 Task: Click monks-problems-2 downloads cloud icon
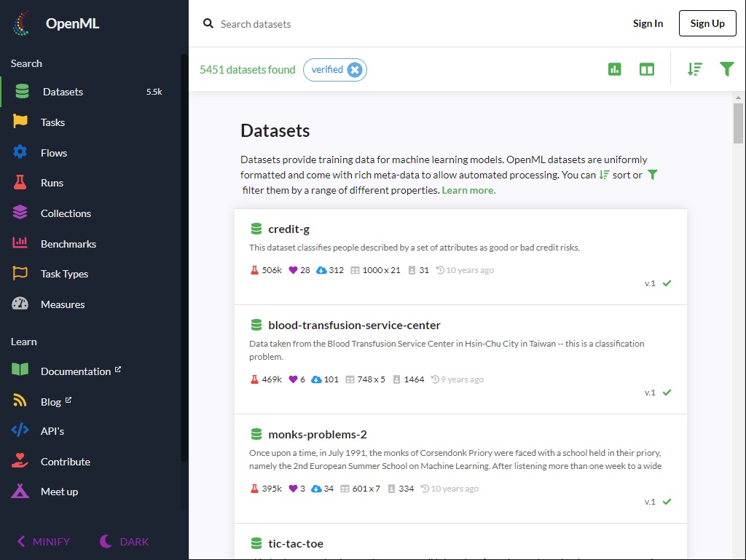[316, 488]
